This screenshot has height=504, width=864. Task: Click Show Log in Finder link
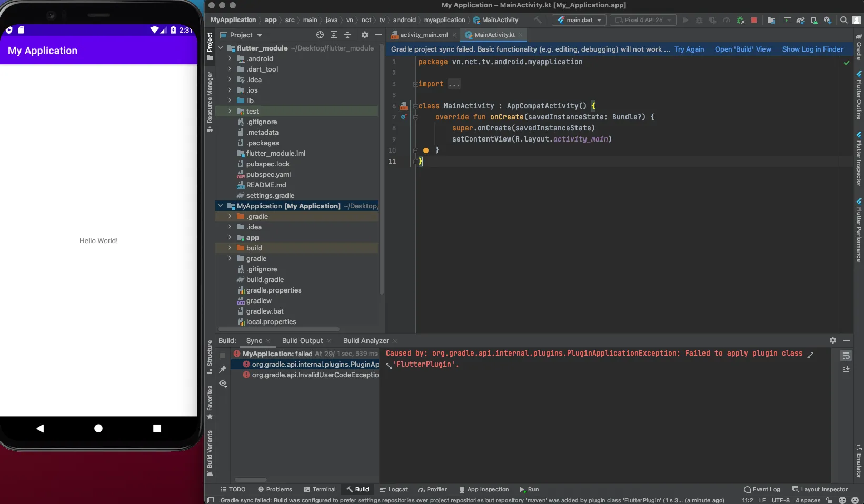(812, 49)
